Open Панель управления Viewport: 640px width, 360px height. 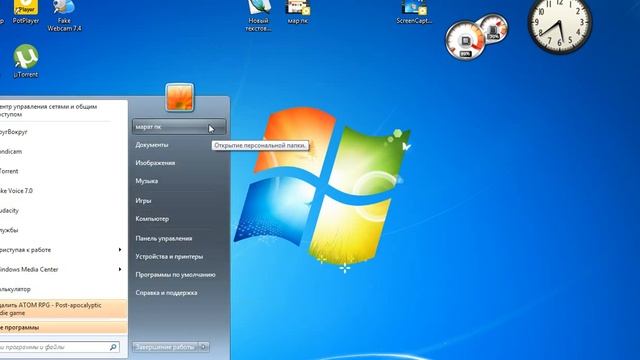tap(179, 238)
